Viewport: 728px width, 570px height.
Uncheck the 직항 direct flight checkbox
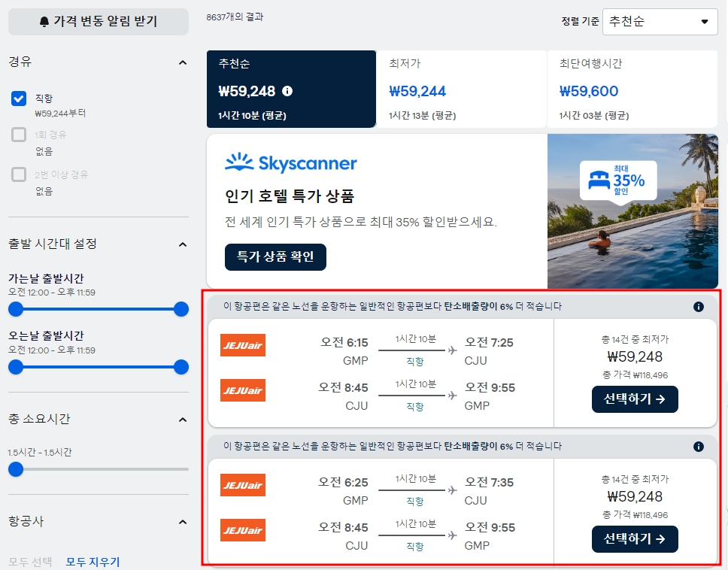tap(19, 99)
